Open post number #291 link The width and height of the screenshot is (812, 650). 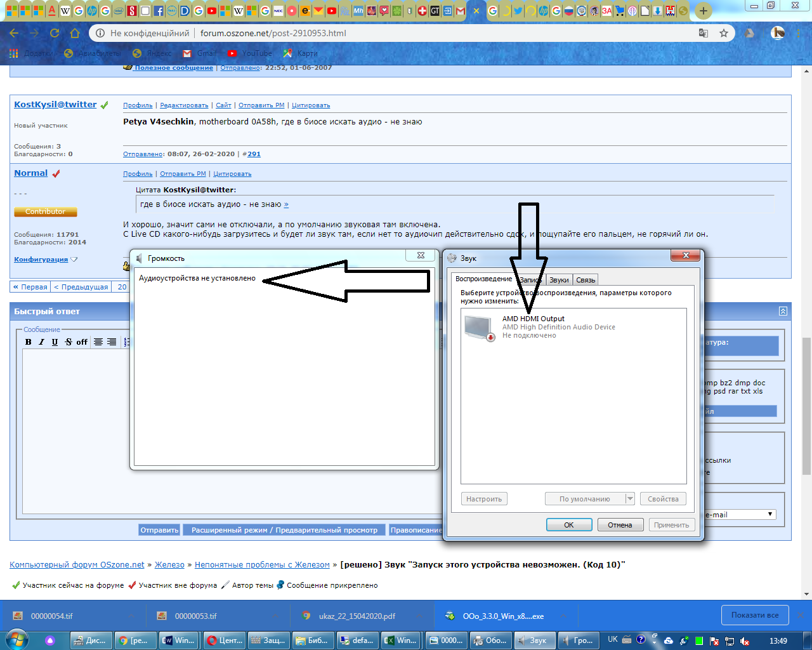click(x=254, y=154)
